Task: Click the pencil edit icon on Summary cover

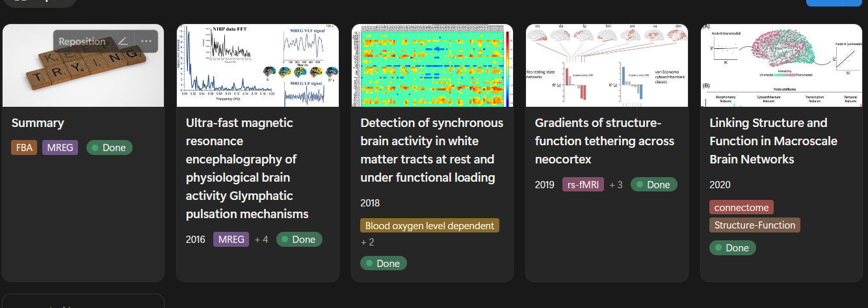Action: [122, 41]
